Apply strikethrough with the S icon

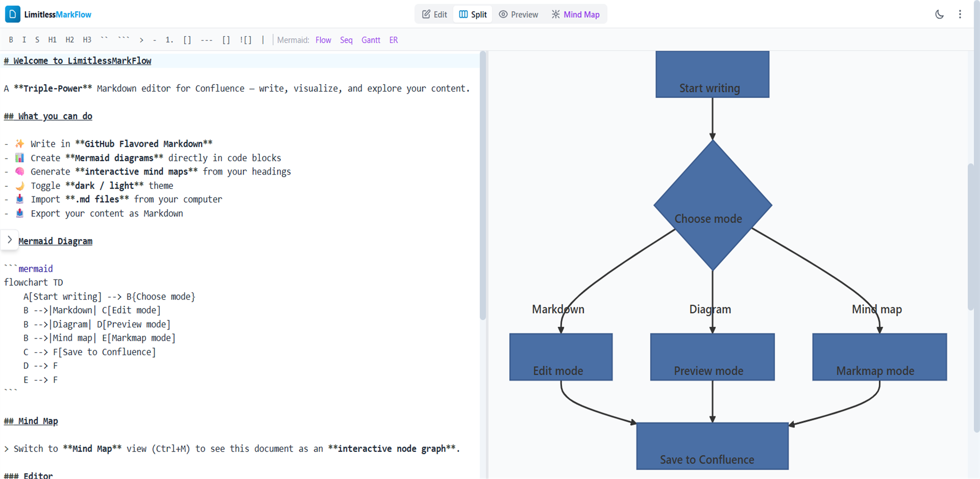click(37, 39)
